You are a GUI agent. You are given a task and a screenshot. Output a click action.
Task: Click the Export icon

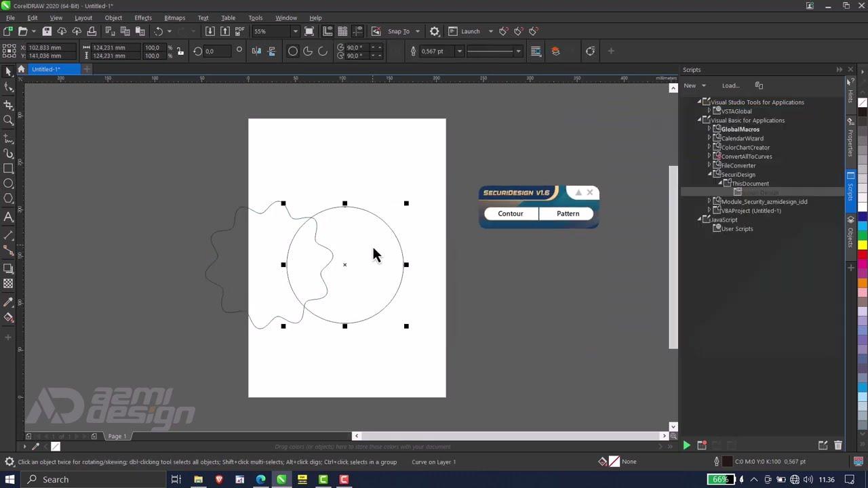(x=225, y=31)
